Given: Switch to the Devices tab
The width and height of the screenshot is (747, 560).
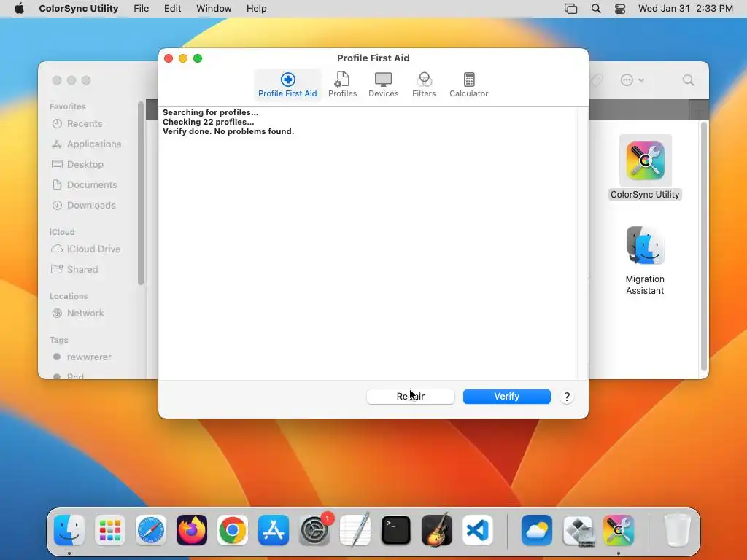Looking at the screenshot, I should 383,85.
